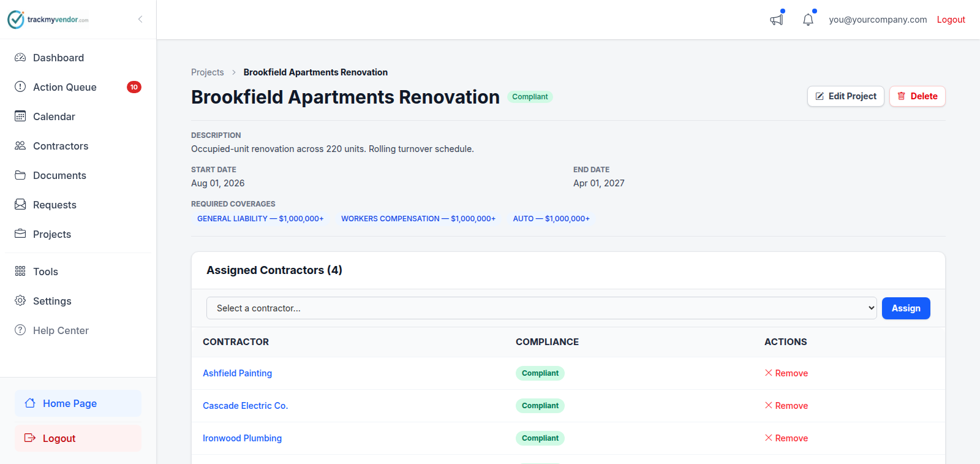Screen dimensions: 980x464
Task: Click the Documents folder icon
Action: pyautogui.click(x=20, y=175)
